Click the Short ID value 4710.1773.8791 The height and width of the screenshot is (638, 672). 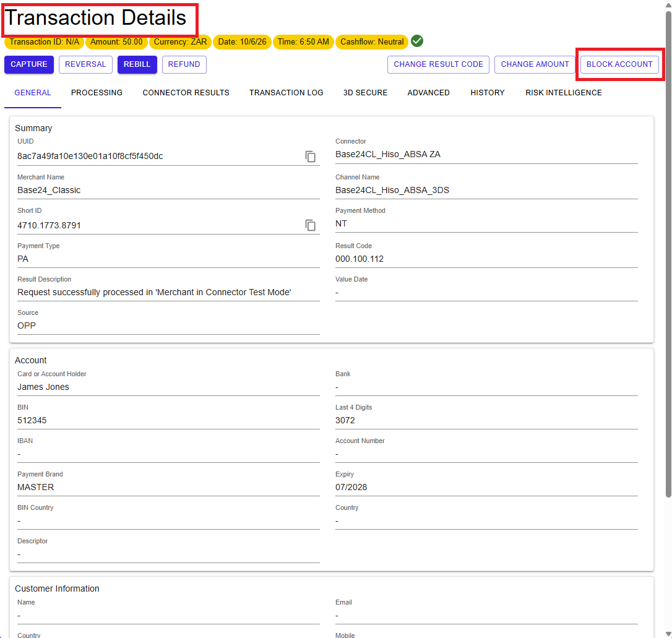coord(49,225)
